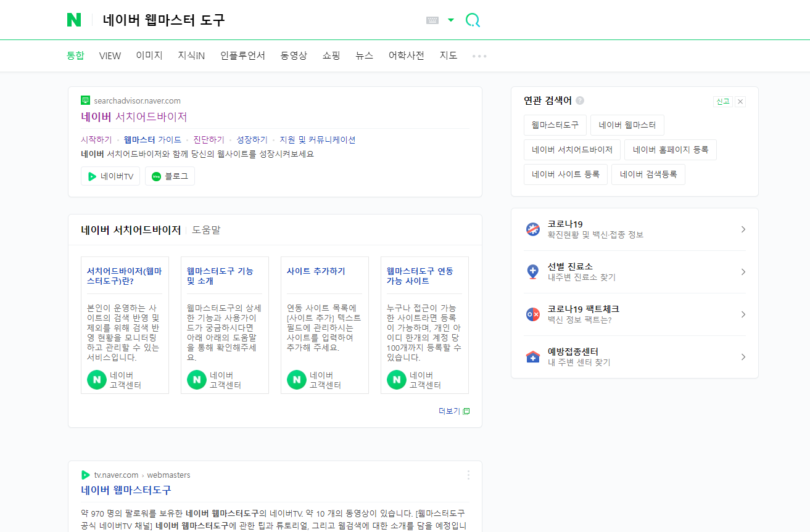Click 백신 정보 팩트는? text
The width and height of the screenshot is (810, 532).
point(580,320)
